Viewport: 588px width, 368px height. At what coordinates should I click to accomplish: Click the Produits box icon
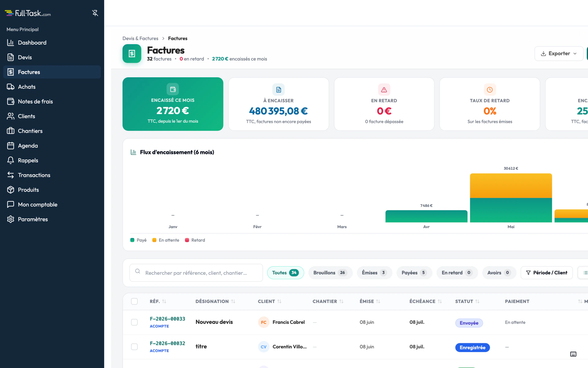11,190
